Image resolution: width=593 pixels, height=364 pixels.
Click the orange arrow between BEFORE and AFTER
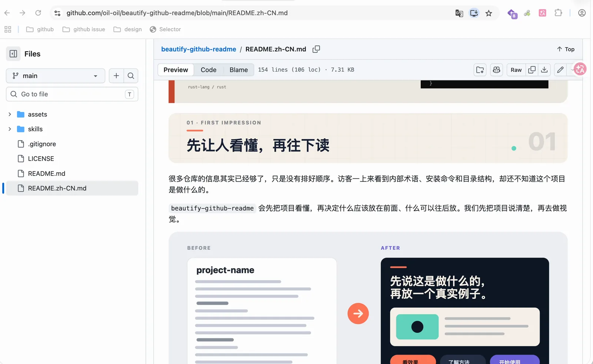(358, 314)
